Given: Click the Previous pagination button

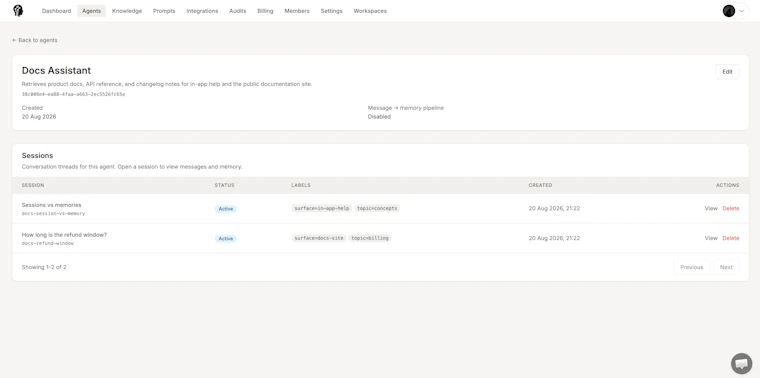Looking at the screenshot, I should (692, 267).
